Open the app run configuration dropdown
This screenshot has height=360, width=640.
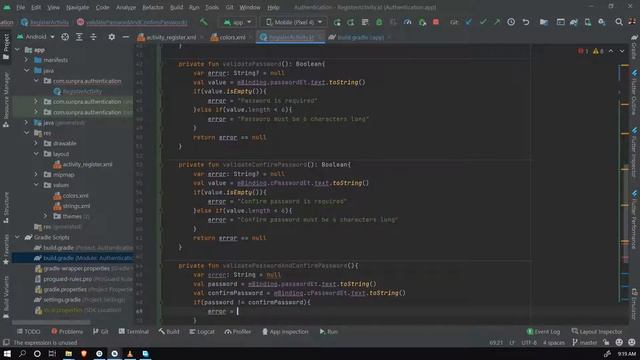238,22
